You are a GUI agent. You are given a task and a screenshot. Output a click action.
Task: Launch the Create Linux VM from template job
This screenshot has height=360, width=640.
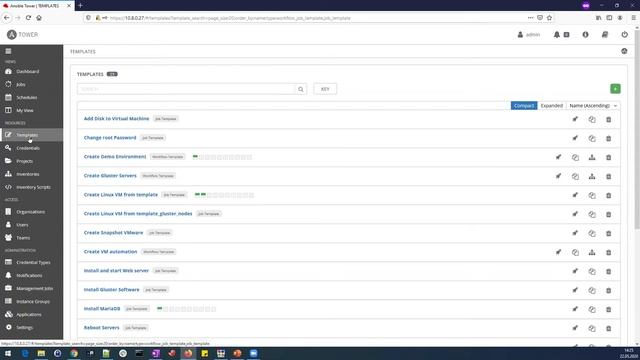click(x=575, y=195)
